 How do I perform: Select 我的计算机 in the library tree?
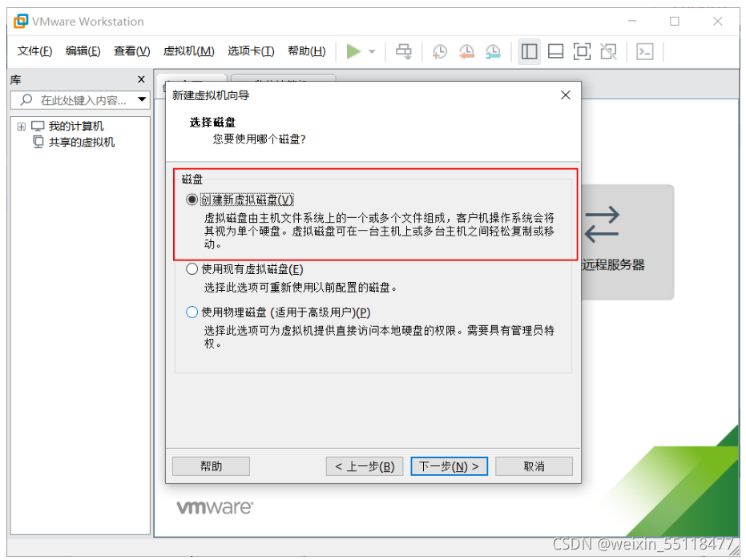pos(75,126)
